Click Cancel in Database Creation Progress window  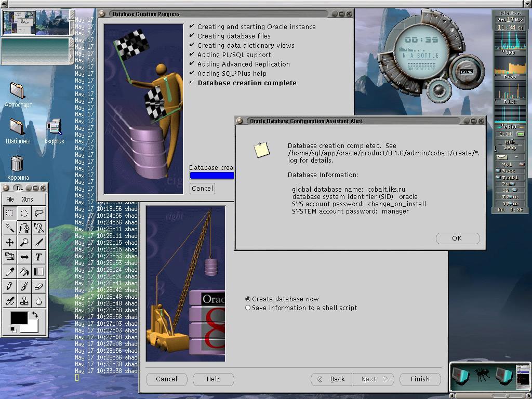[202, 188]
